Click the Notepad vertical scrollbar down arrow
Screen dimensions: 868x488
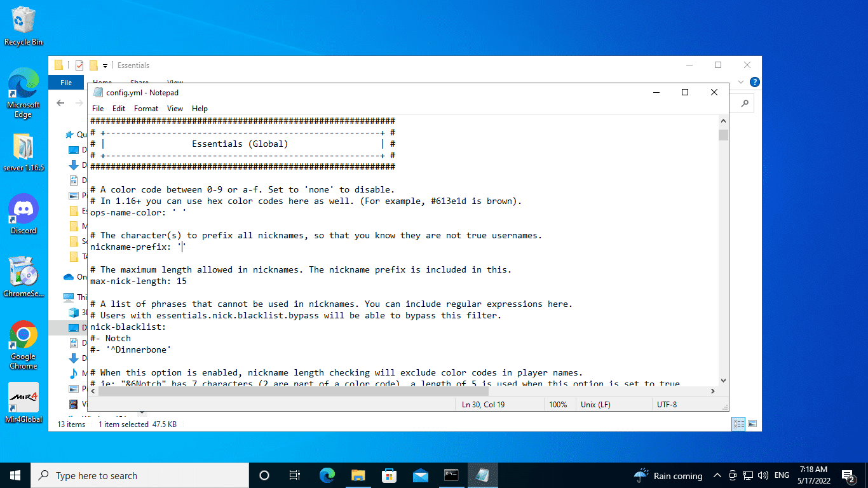[723, 379]
